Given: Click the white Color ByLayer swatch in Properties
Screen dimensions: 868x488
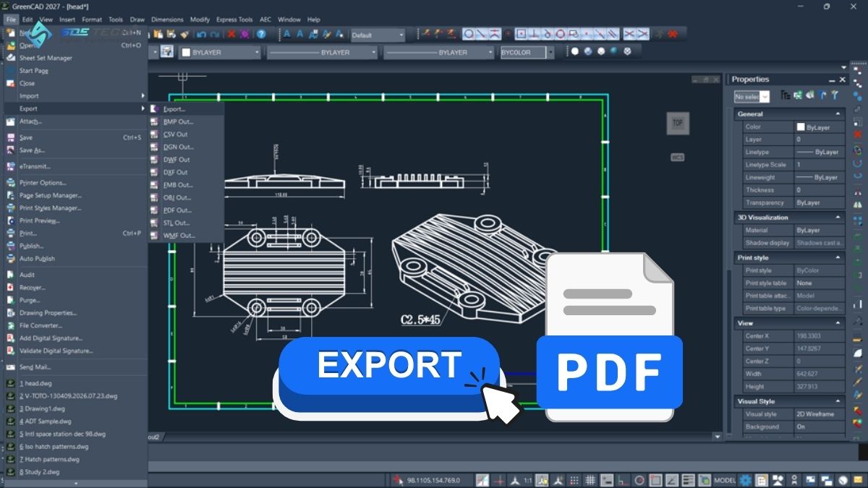Looking at the screenshot, I should coord(801,127).
